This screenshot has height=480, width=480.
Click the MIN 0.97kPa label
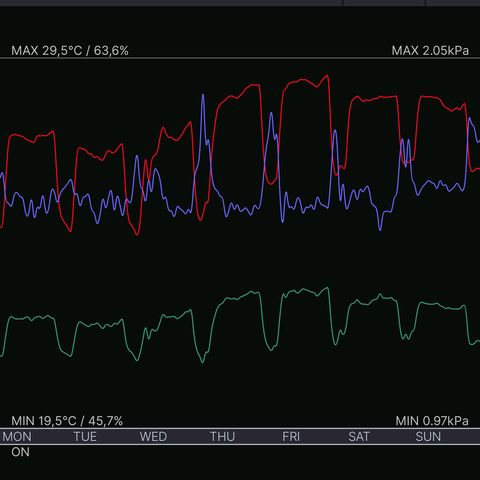pos(432,421)
